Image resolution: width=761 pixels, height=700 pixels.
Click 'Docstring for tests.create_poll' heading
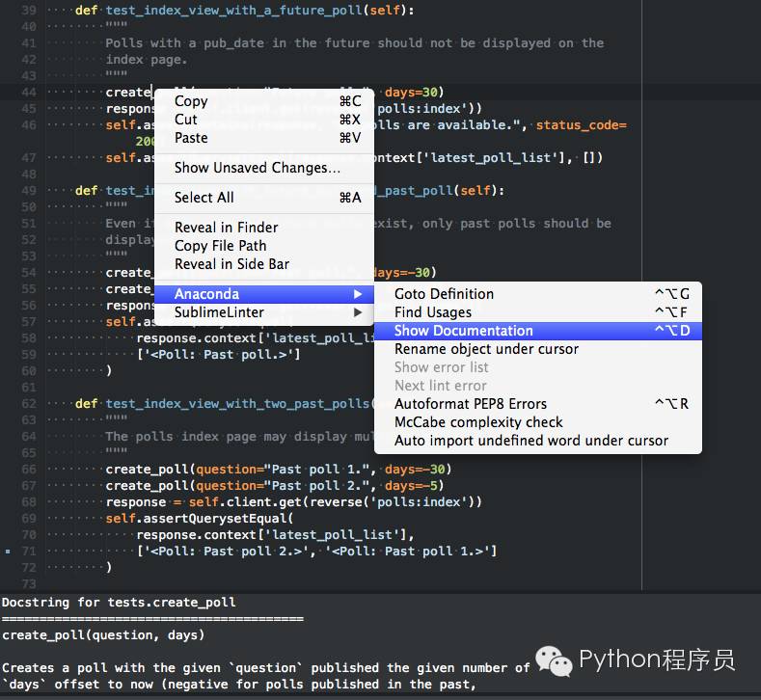pos(119,603)
